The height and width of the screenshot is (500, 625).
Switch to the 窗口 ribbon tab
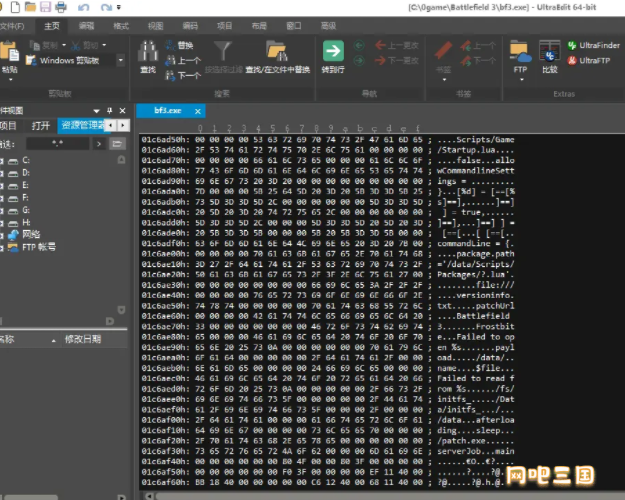pyautogui.click(x=294, y=26)
